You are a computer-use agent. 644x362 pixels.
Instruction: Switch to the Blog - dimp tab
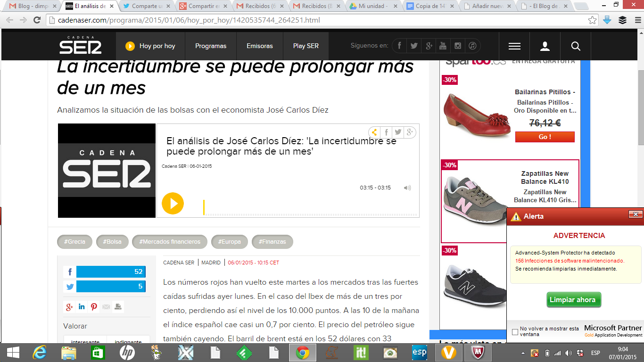coord(33,6)
